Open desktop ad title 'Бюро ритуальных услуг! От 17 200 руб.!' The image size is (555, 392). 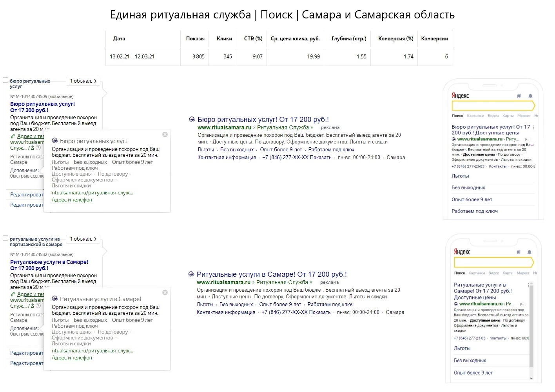(263, 120)
